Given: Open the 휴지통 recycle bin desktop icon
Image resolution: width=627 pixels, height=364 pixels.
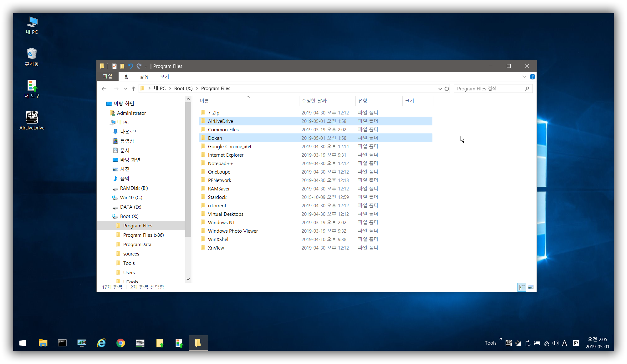Looking at the screenshot, I should click(32, 57).
